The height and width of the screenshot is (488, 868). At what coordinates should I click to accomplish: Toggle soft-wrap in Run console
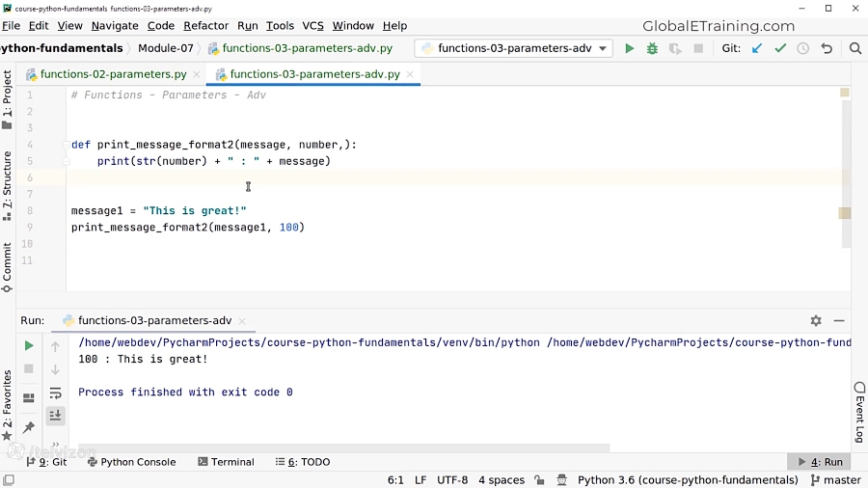pos(55,393)
